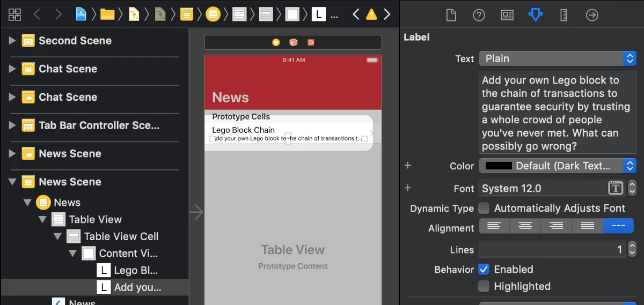Viewport: 644px width, 305px height.
Task: Select Tab Bar Controller Scene item
Action: point(99,125)
